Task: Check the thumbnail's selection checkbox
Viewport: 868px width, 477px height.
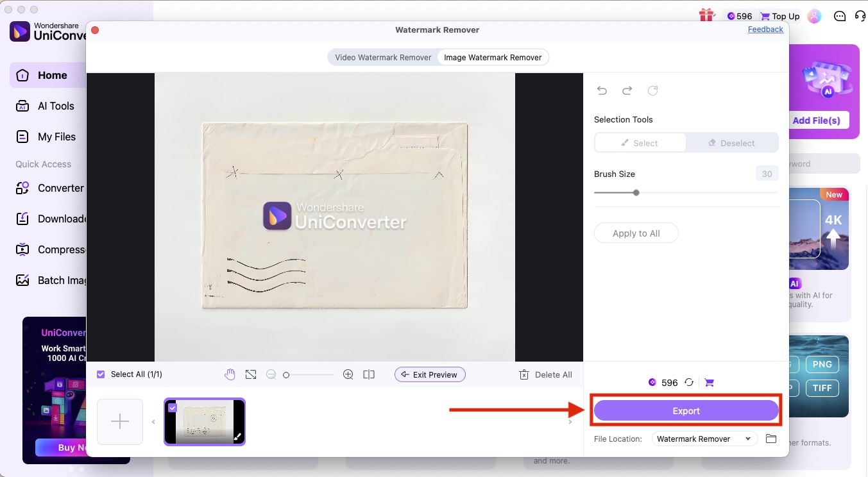Action: click(173, 407)
